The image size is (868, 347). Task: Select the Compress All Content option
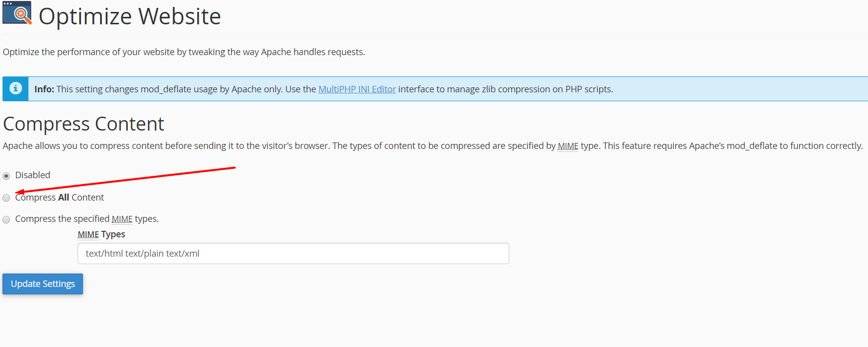(6, 198)
